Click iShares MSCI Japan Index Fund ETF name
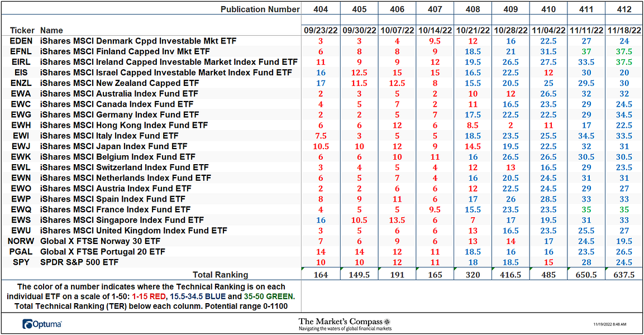 click(114, 146)
